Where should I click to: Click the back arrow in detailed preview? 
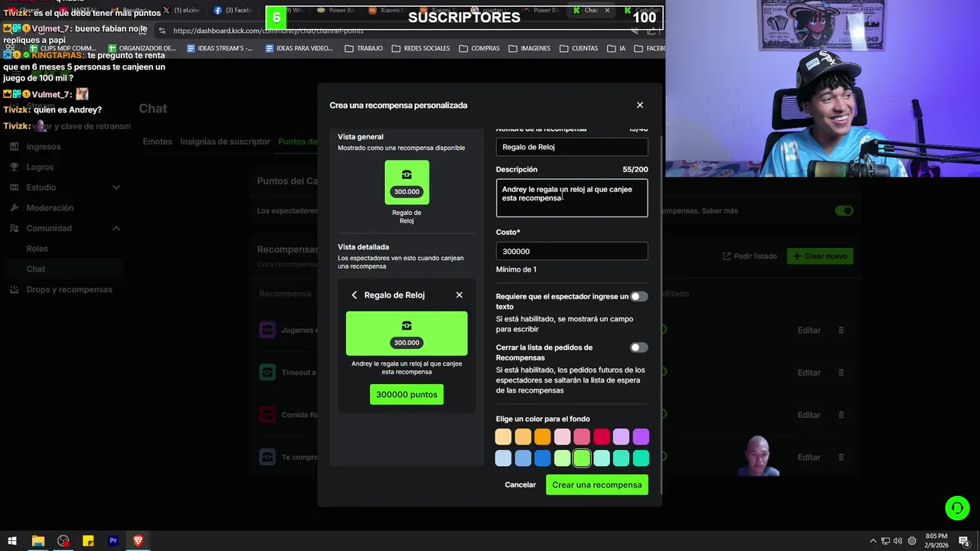pos(354,295)
